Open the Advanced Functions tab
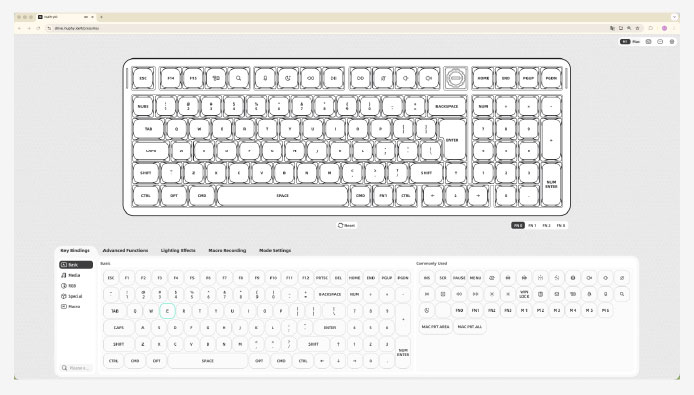Viewport: 694px width, 395px height. [125, 251]
